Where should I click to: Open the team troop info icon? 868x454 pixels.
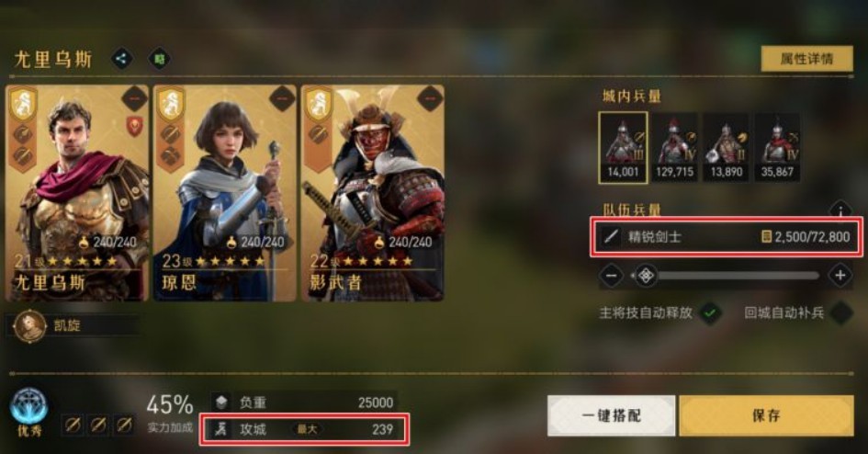(840, 210)
